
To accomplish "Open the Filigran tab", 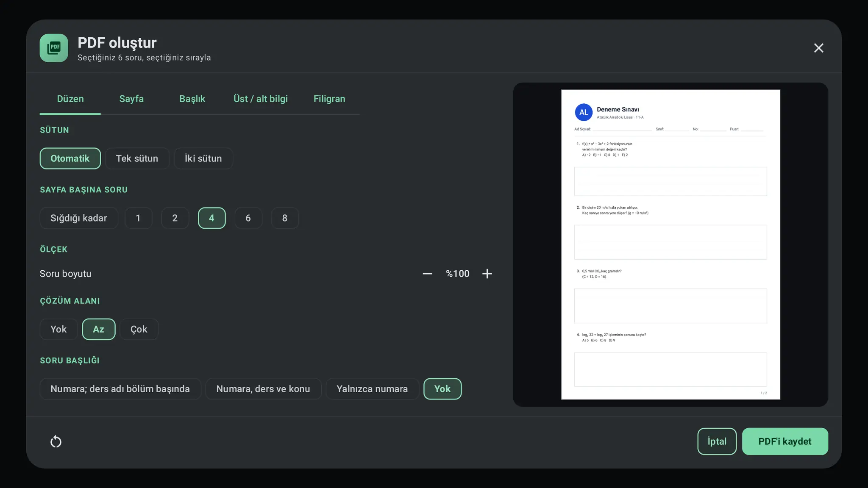I will (329, 99).
